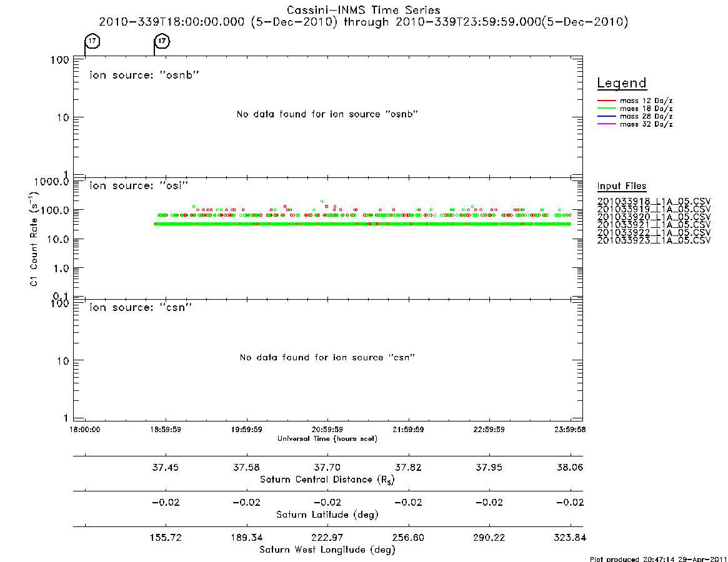Select input file 201033918_L1A_05.CSV
The image size is (728, 562).
coord(654,202)
